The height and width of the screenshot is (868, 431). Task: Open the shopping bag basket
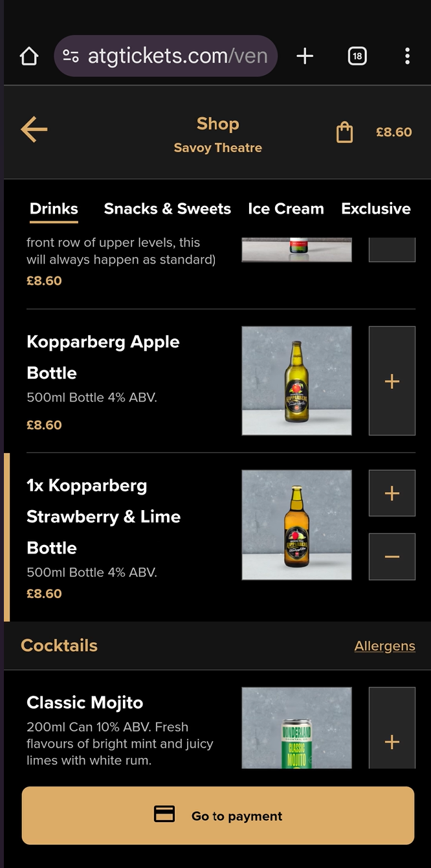[x=345, y=132]
